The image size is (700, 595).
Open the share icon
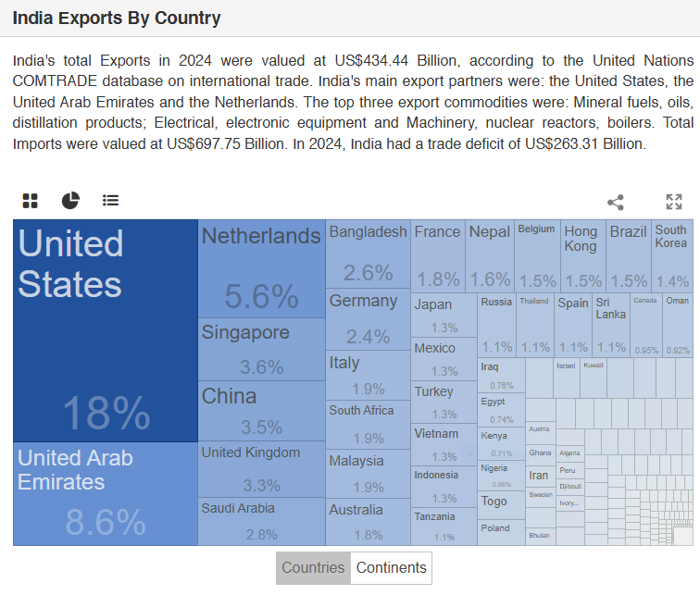tap(616, 202)
